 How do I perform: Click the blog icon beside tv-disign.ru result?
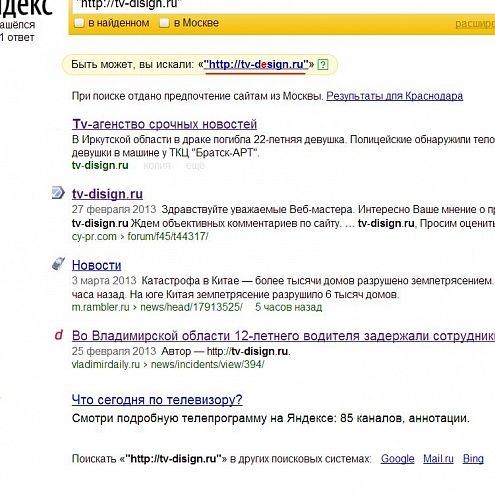[58, 193]
